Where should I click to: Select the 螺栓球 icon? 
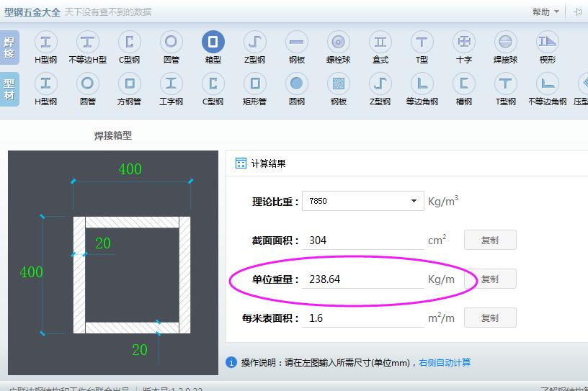(x=338, y=42)
